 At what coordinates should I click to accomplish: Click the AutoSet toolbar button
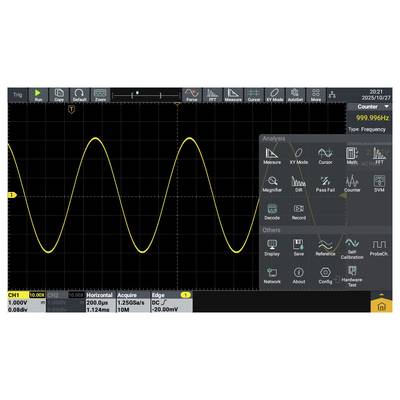coord(295,95)
